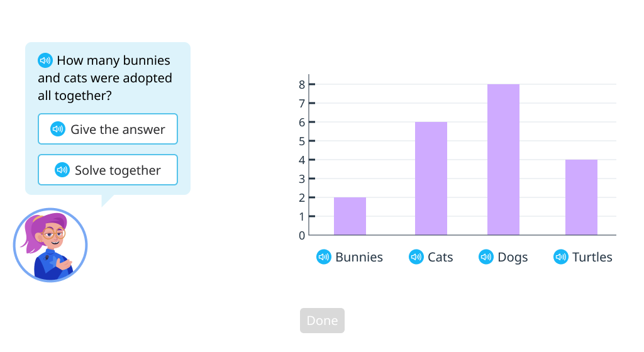Play audio for 'Solve together'

click(x=62, y=170)
